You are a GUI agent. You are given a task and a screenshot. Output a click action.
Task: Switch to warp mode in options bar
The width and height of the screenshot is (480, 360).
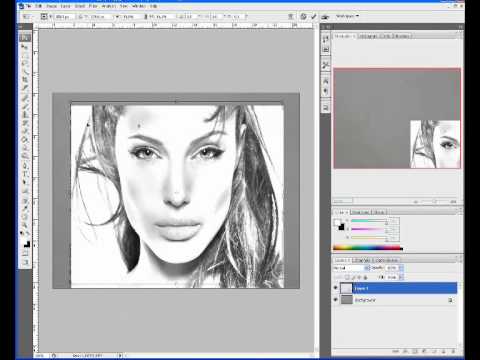(x=291, y=16)
